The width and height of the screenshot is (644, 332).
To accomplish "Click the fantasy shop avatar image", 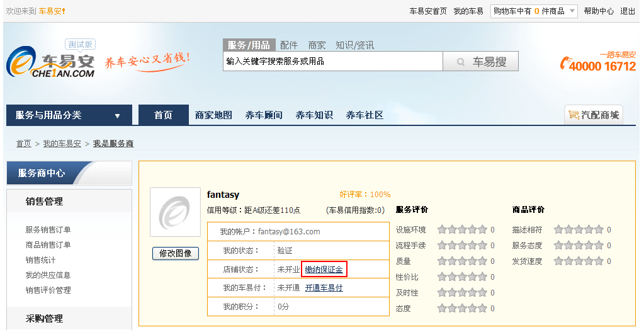I will pos(175,212).
